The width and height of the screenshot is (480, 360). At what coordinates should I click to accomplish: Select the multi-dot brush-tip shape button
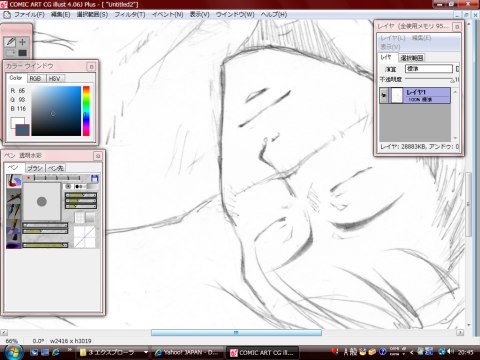tap(80, 186)
